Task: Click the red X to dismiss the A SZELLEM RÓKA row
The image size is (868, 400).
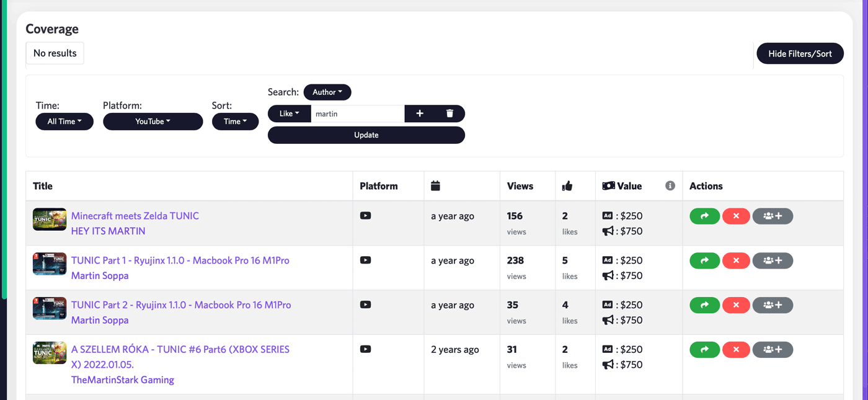Action: coord(736,349)
